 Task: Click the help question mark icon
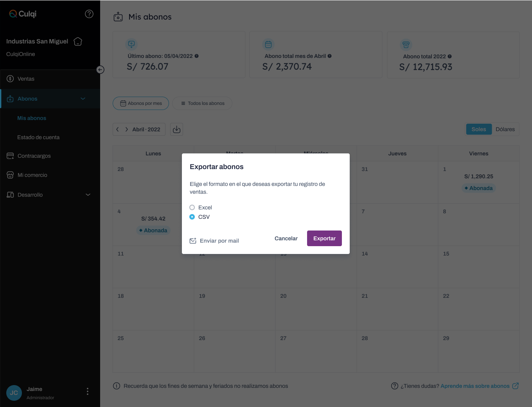click(89, 14)
